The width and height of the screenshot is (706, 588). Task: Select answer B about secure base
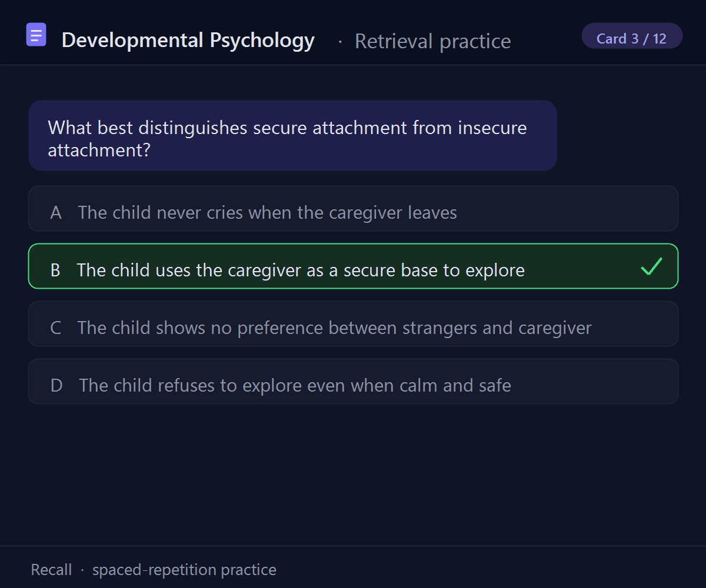(x=353, y=266)
